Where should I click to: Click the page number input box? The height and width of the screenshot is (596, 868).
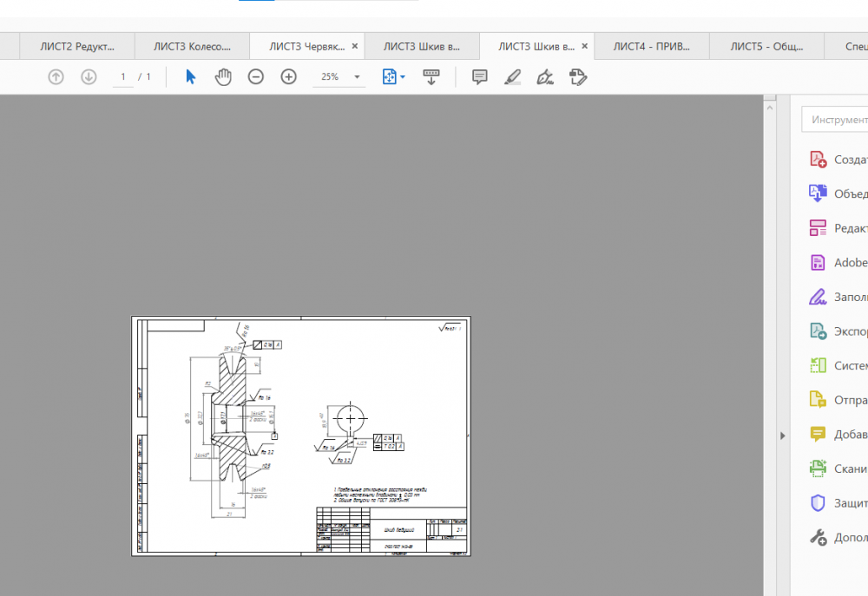123,77
